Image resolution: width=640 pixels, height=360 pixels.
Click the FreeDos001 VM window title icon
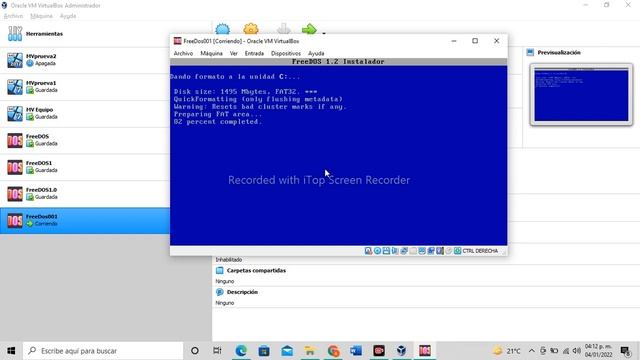(178, 41)
